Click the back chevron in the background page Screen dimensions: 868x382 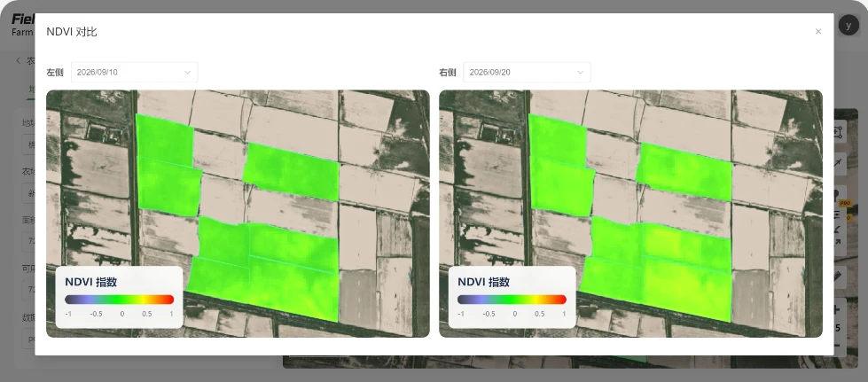(x=19, y=60)
